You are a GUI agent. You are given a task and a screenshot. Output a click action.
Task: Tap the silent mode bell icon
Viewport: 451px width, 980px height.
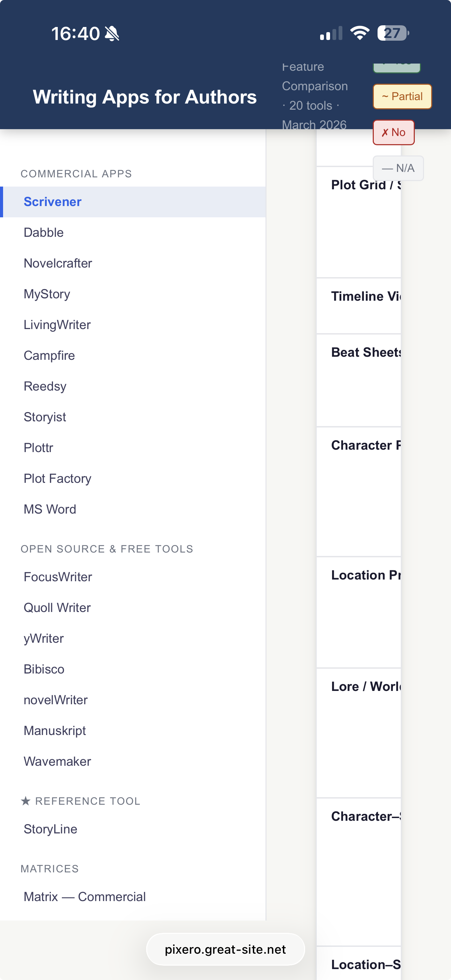[x=112, y=33]
